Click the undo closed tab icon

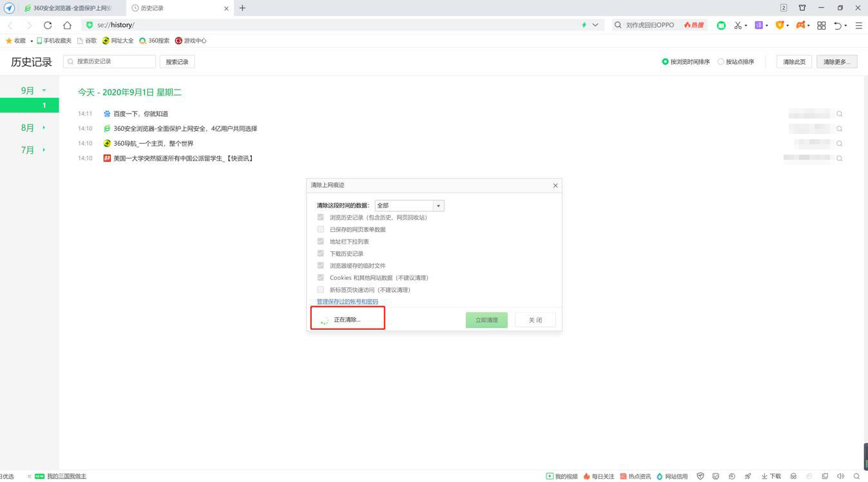(837, 25)
